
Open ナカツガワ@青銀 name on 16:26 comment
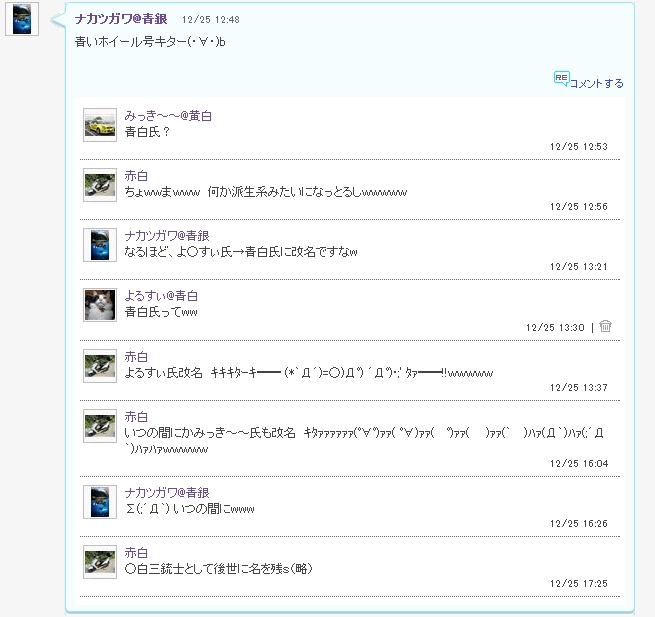167,493
